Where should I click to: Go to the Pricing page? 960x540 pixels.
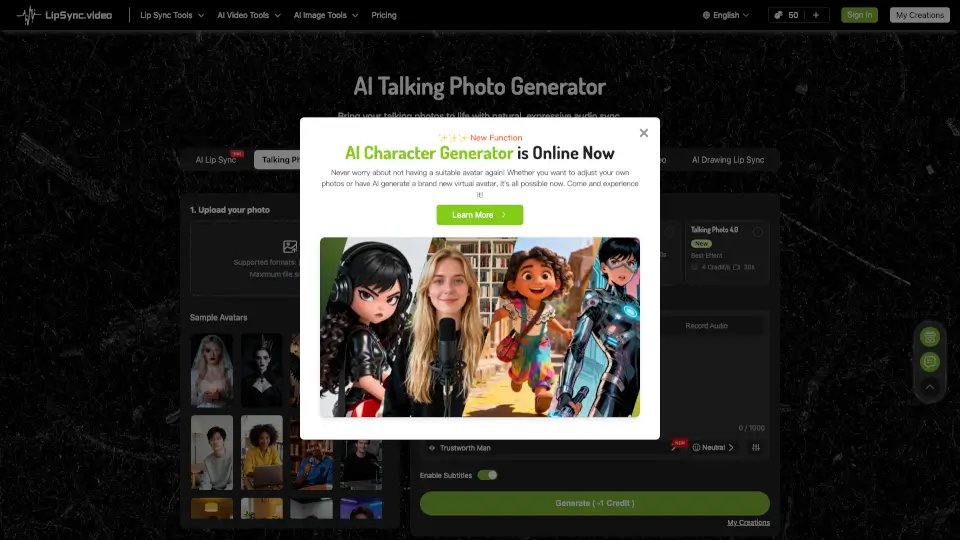[384, 15]
